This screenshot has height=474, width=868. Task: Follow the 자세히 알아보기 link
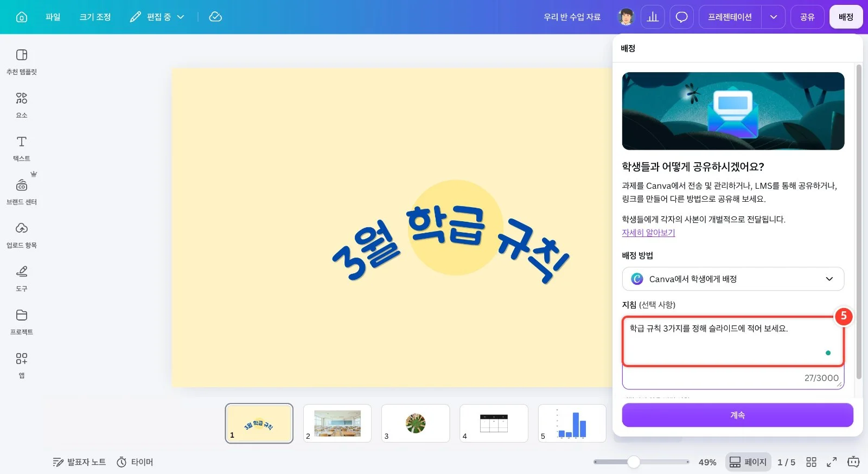648,233
